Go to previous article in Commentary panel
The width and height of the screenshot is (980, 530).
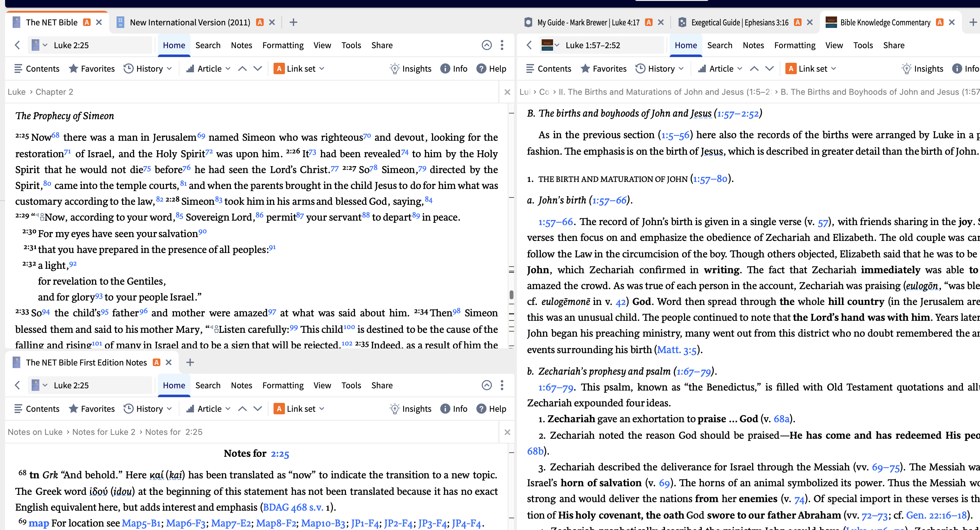[x=754, y=68]
